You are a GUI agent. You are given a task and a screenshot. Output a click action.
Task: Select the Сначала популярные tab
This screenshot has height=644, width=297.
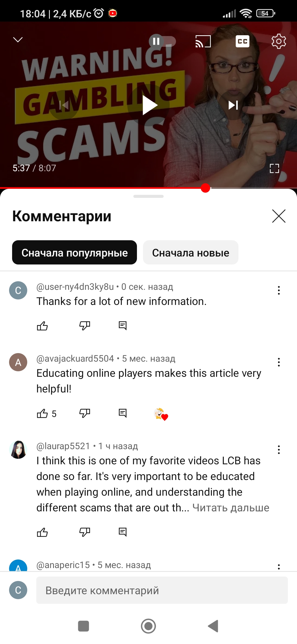coord(75,252)
